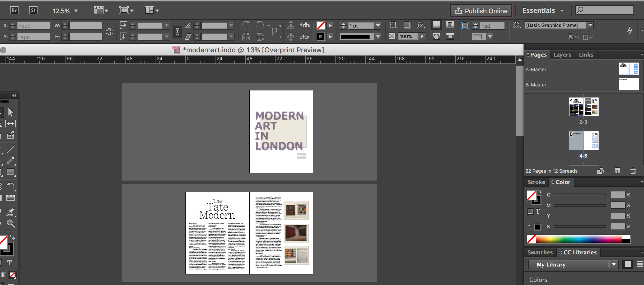Screen dimensions: 644x285
Task: Pick the Zoom tool
Action: [x=11, y=224]
